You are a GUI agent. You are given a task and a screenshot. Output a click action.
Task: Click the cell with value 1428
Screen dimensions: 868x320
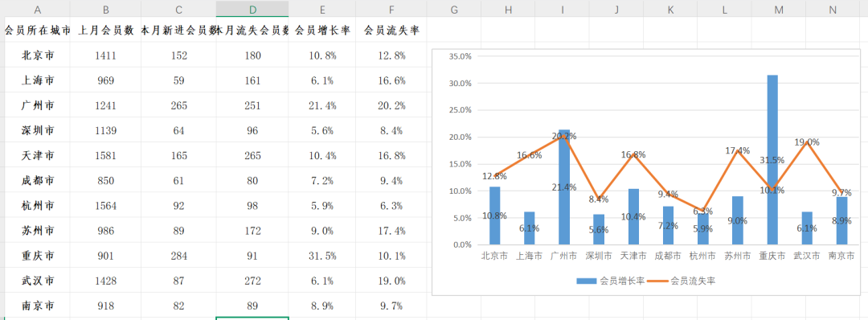click(106, 281)
